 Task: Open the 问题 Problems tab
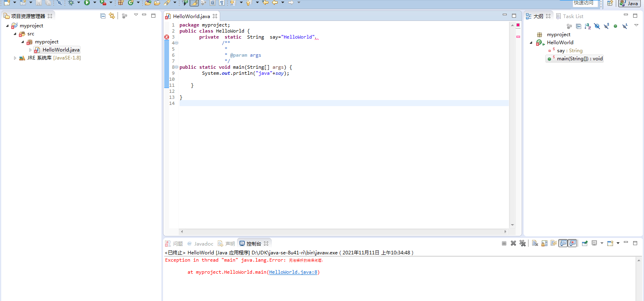tap(174, 244)
